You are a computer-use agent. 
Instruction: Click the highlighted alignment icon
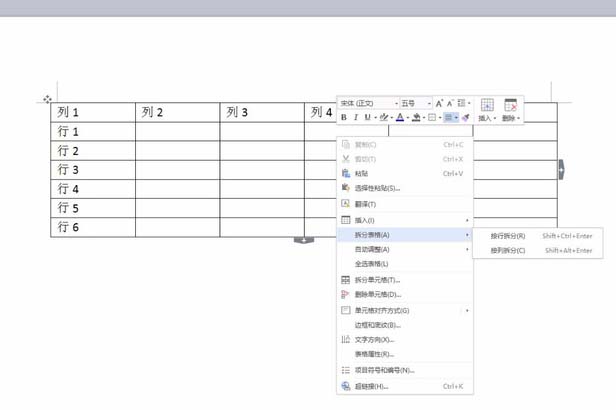[448, 117]
